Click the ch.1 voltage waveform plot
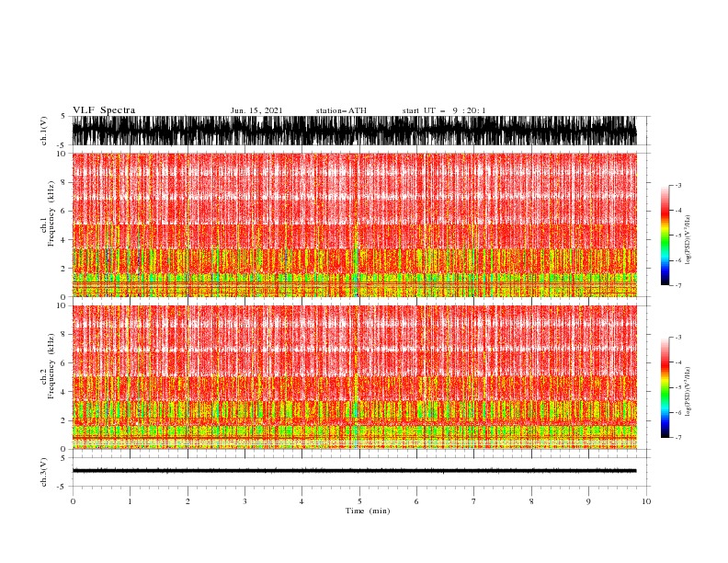 354,131
